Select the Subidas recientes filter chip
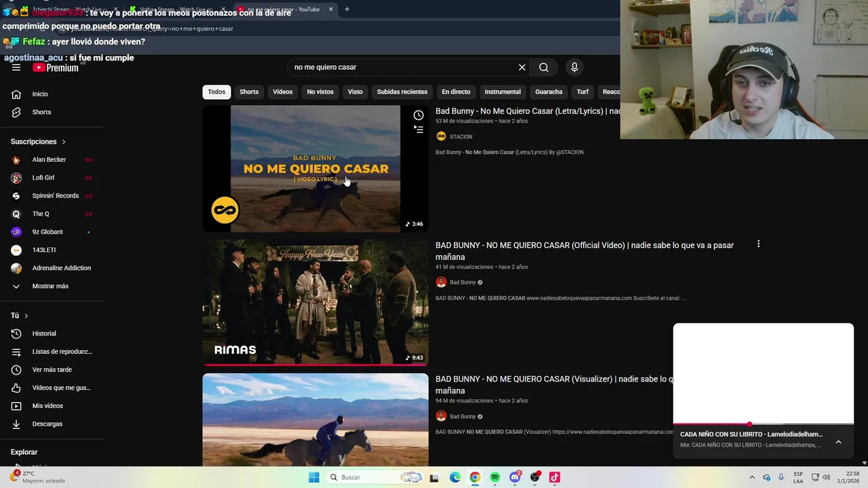 pos(402,91)
